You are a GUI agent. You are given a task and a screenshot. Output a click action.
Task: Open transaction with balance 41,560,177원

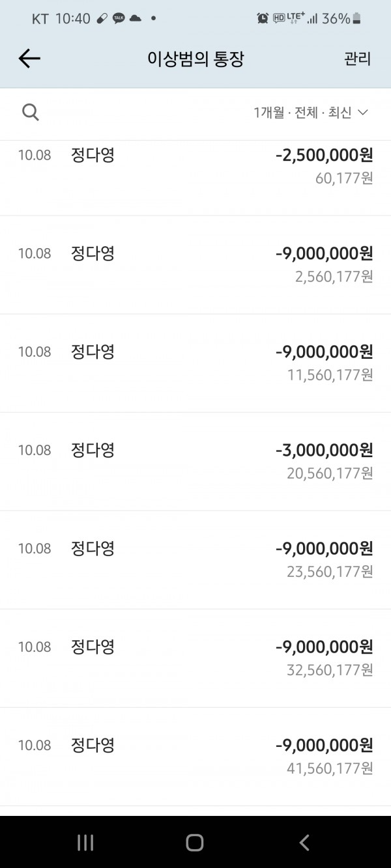(x=195, y=757)
